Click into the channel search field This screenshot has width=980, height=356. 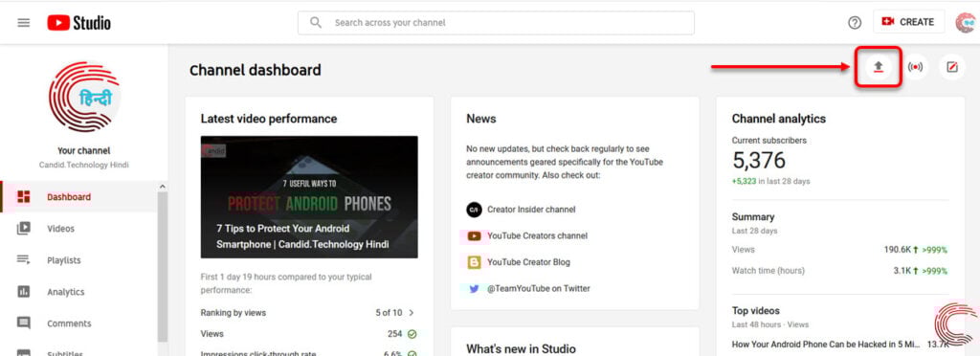pos(496,22)
